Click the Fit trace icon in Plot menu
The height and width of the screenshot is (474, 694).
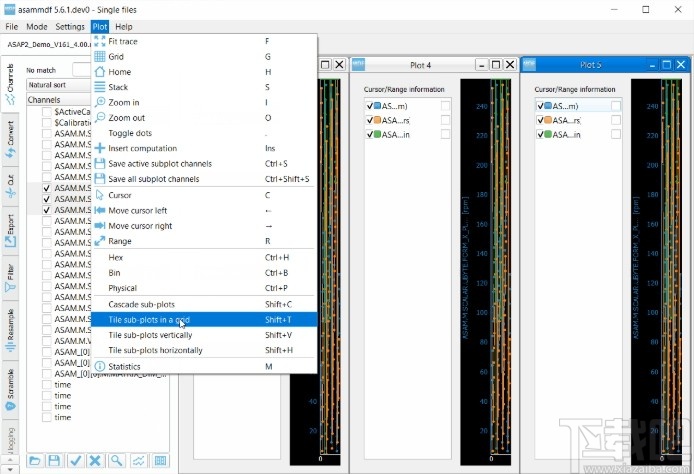coord(100,41)
